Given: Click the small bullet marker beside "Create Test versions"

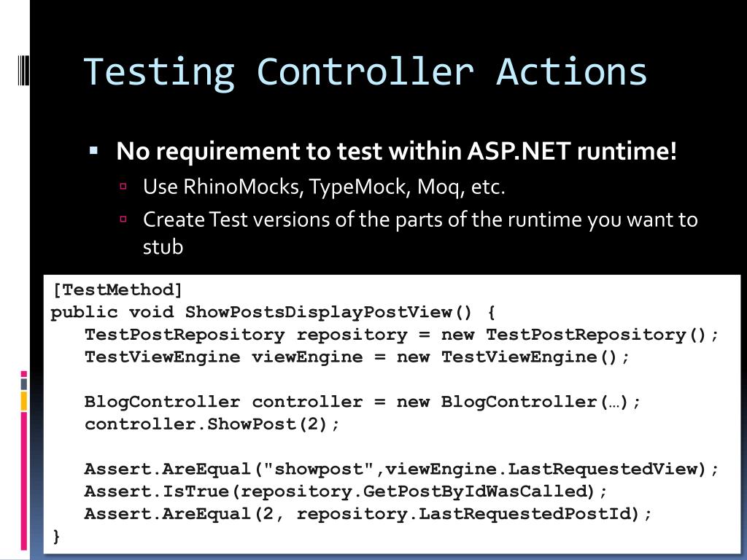Looking at the screenshot, I should [x=123, y=219].
